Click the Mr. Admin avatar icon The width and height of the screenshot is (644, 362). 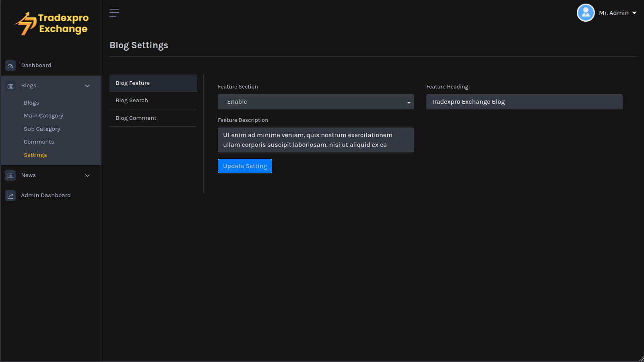(x=586, y=13)
